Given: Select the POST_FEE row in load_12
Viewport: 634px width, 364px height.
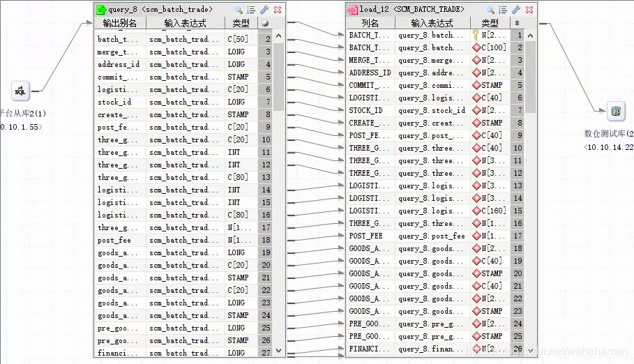Looking at the screenshot, I should point(435,236).
